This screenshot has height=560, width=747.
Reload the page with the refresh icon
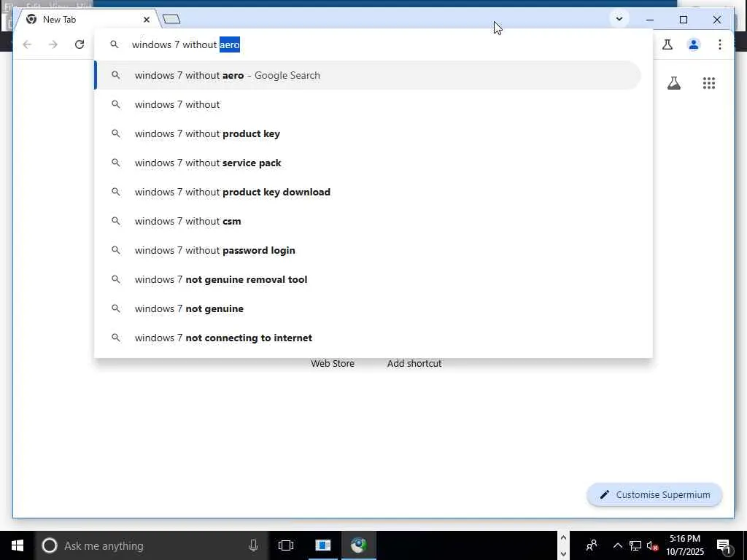80,44
